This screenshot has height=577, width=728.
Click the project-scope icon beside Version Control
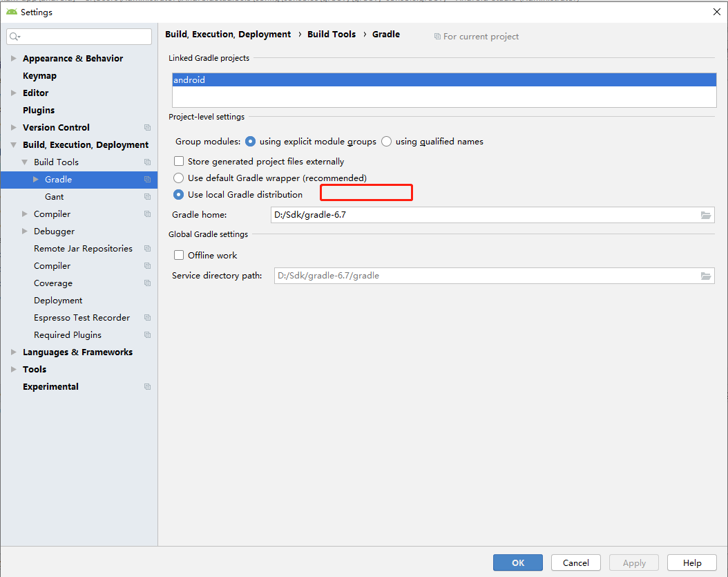[x=147, y=127]
